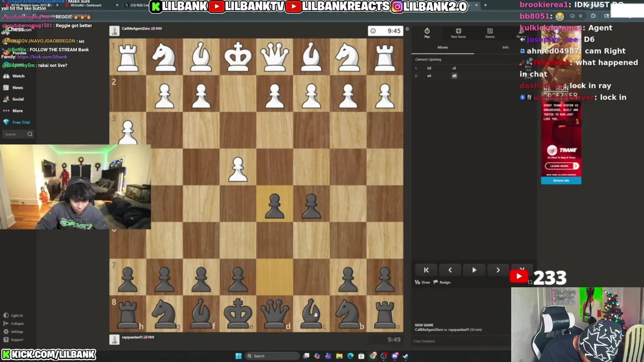Open Support in sidebar bottom

(13, 340)
